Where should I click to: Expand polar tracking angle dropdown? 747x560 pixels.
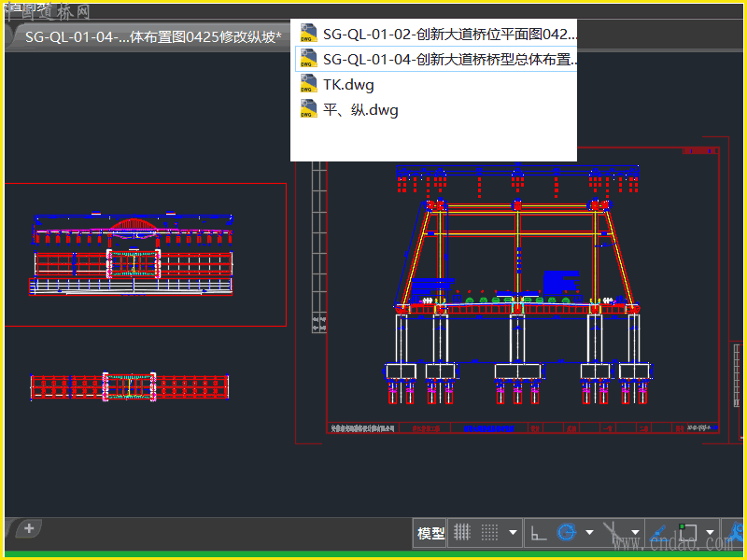click(589, 534)
